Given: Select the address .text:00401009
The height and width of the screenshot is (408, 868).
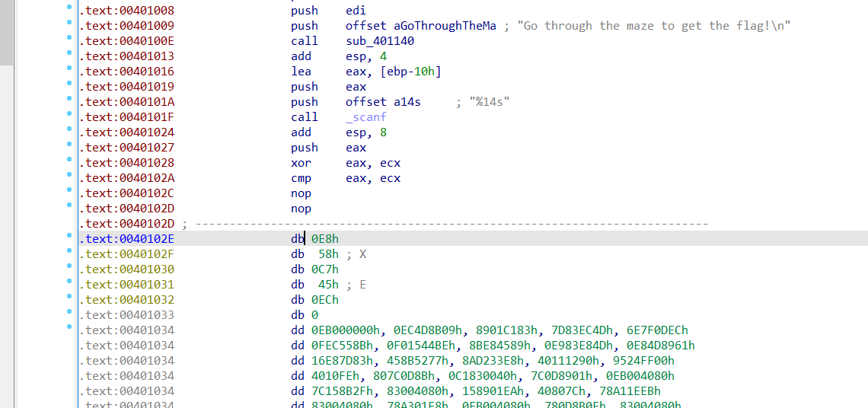Looking at the screenshot, I should pyautogui.click(x=126, y=26).
